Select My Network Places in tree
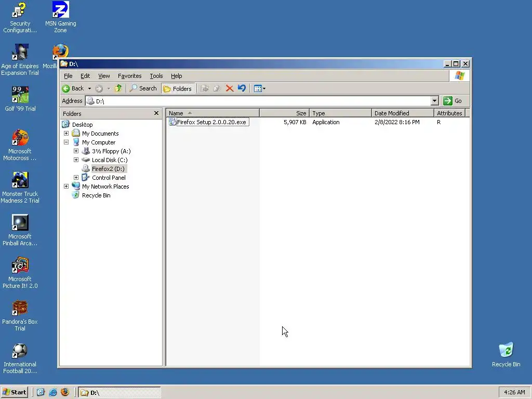 pyautogui.click(x=105, y=187)
